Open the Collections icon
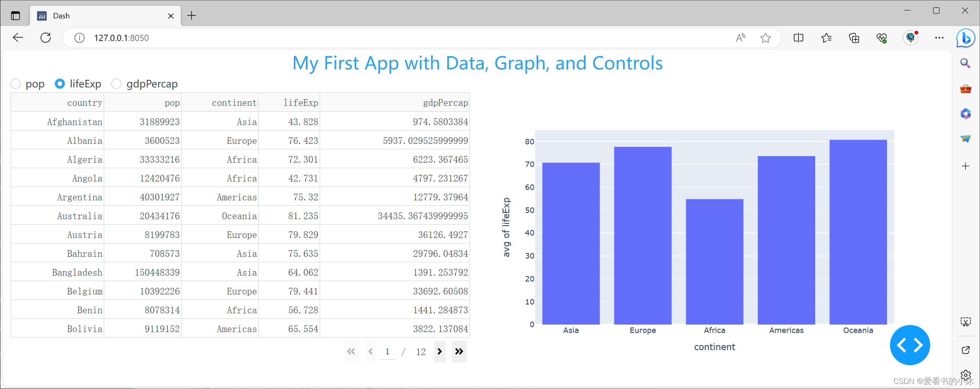 pos(854,38)
